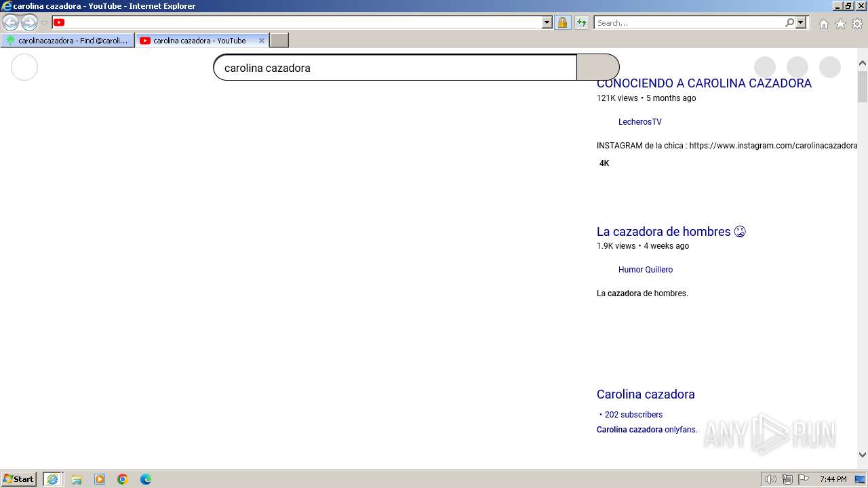The image size is (868, 488).
Task: Click the vertical scrollbar thumb
Action: 863,86
